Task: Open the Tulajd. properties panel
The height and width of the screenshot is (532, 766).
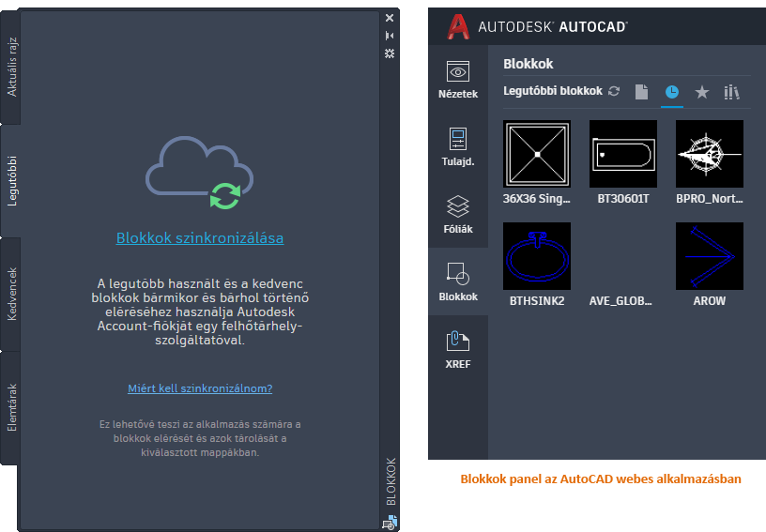Action: pyautogui.click(x=458, y=147)
